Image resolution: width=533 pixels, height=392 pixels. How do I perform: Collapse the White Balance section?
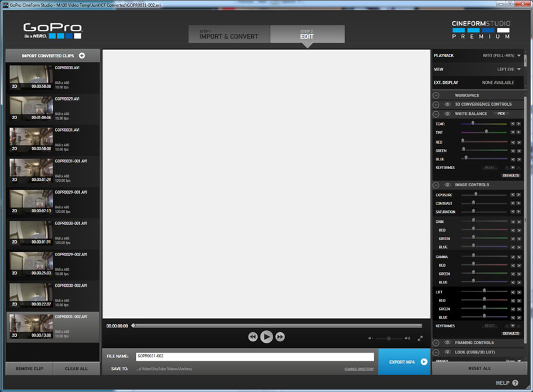[x=436, y=114]
